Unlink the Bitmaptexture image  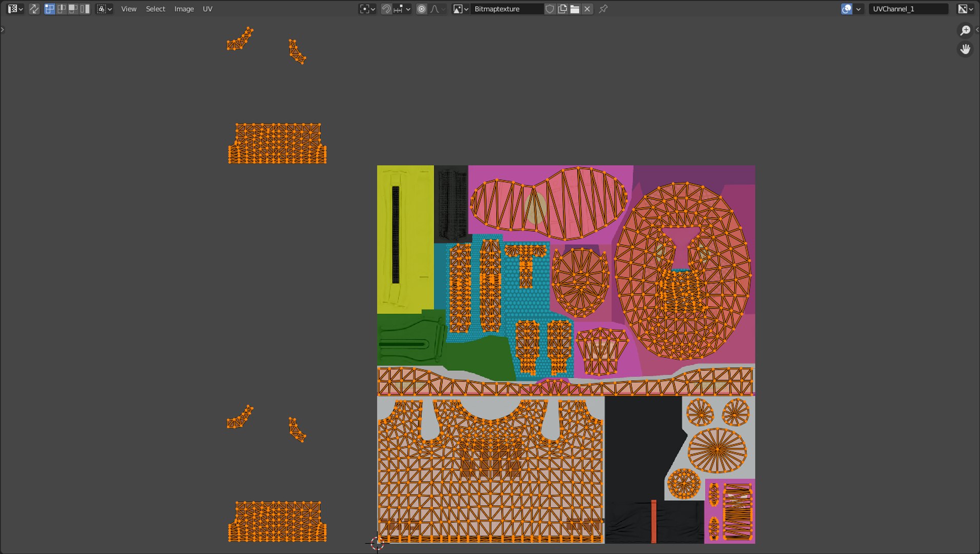coord(587,9)
